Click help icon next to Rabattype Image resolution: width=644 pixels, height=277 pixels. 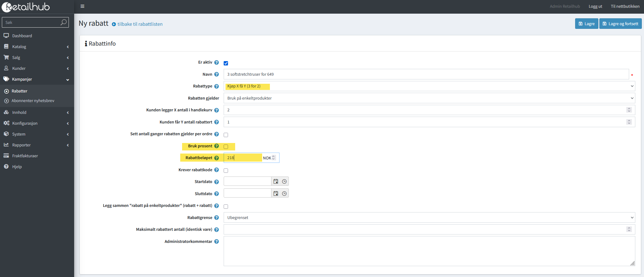tap(217, 86)
